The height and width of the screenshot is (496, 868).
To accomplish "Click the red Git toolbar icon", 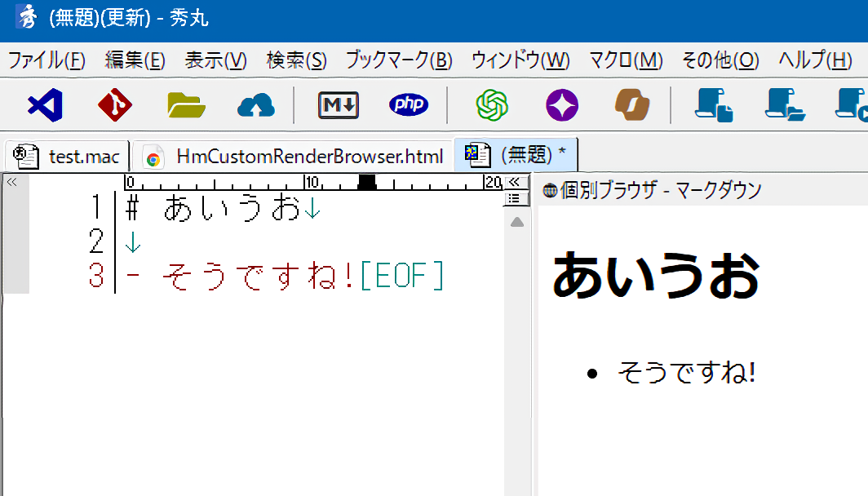I will 115,104.
